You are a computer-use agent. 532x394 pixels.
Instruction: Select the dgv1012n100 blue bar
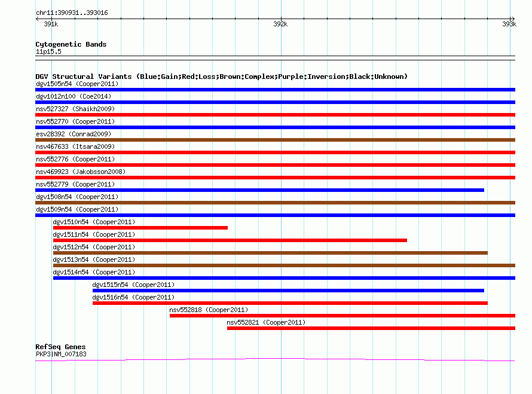[x=275, y=102]
